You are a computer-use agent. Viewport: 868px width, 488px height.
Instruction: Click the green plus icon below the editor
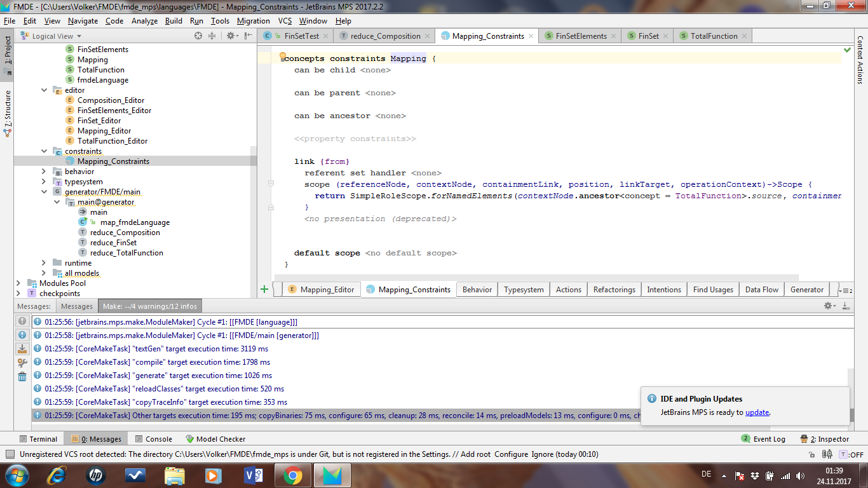tap(264, 289)
